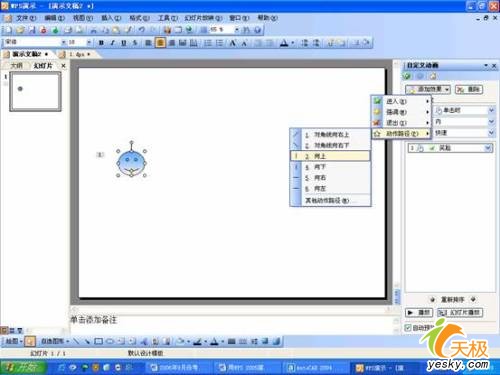Screen dimensions: 500x375
Task: Open the Edit menu
Action: (x=54, y=18)
